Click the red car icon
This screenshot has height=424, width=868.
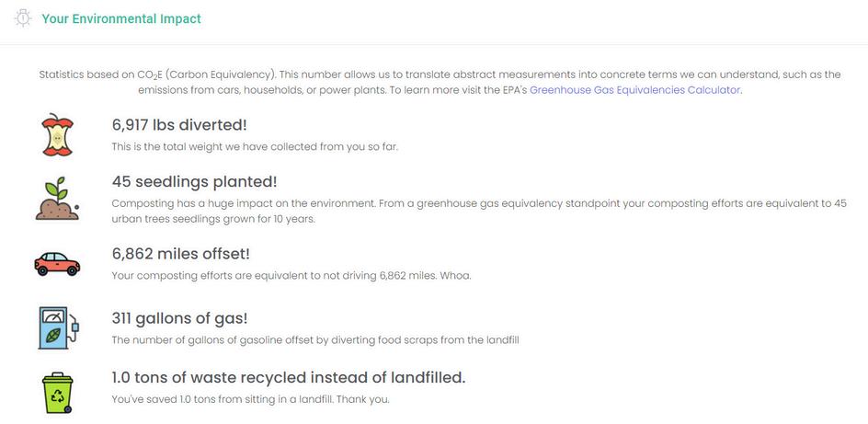(57, 264)
